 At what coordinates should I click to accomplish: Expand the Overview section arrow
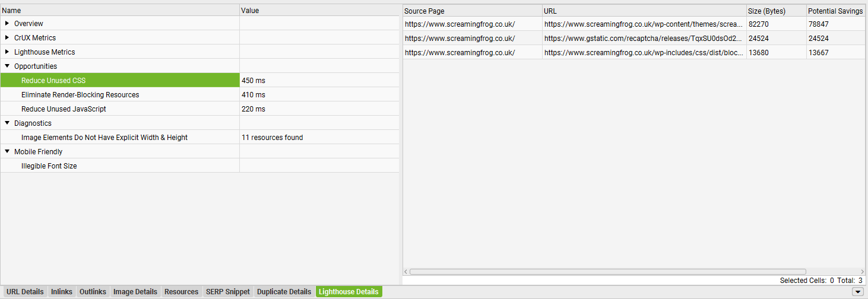click(7, 24)
